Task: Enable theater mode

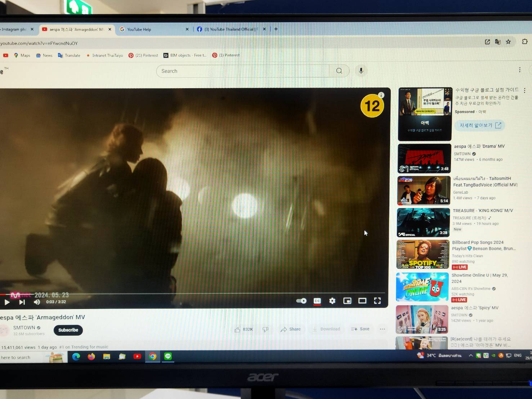Action: tap(362, 301)
